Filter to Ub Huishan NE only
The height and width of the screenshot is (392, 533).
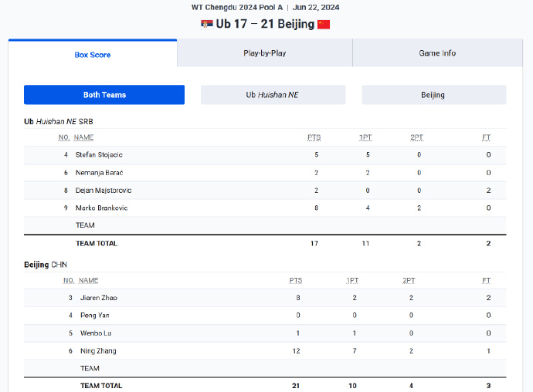[x=273, y=95]
